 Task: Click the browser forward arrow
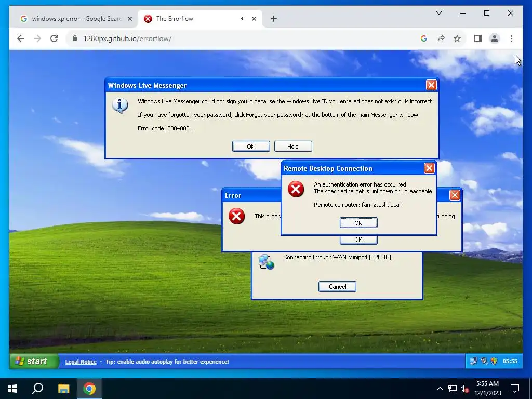pos(37,38)
